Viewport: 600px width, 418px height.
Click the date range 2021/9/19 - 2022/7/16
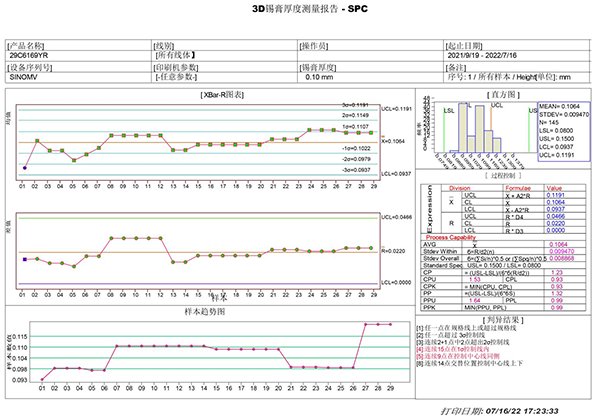482,56
